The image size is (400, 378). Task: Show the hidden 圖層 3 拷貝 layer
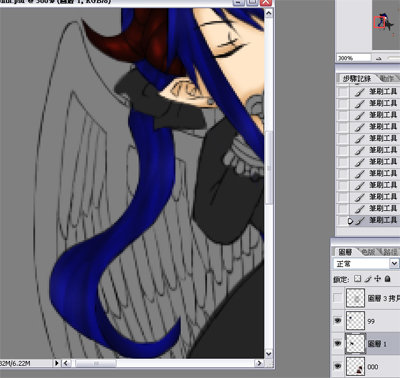[x=338, y=298]
